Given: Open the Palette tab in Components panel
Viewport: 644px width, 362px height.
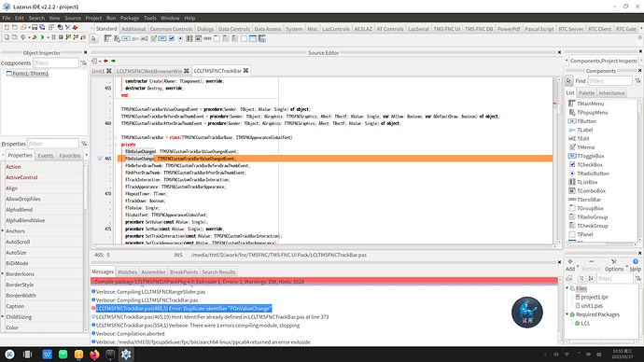Looking at the screenshot, I should pyautogui.click(x=586, y=92).
